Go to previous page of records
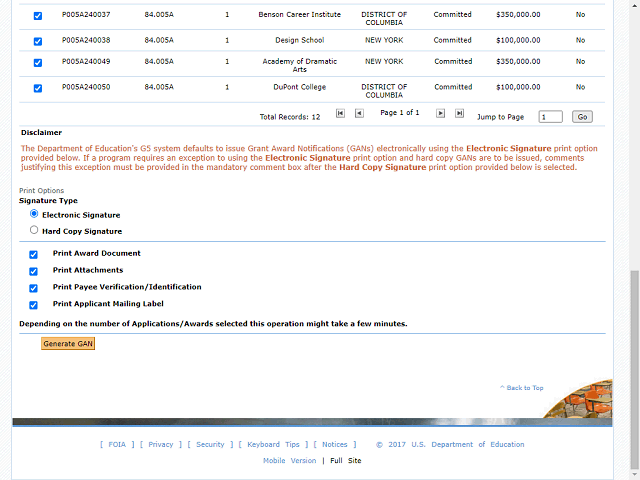 pyautogui.click(x=359, y=113)
